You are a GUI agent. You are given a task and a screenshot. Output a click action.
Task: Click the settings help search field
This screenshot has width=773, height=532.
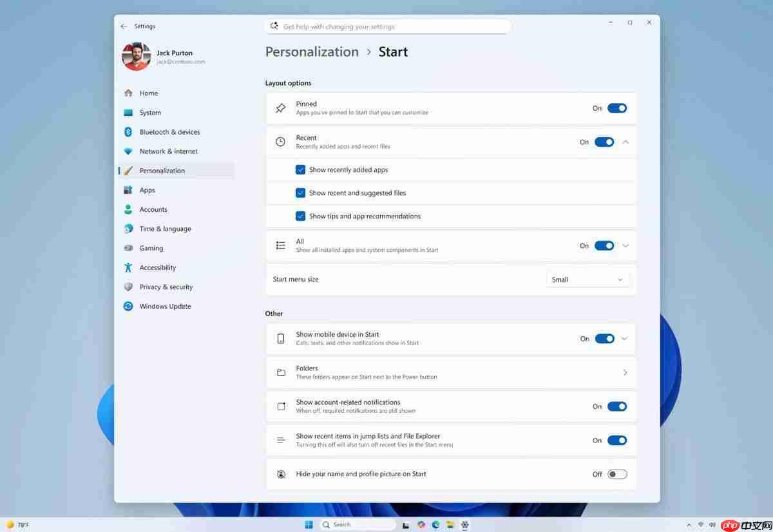click(388, 26)
